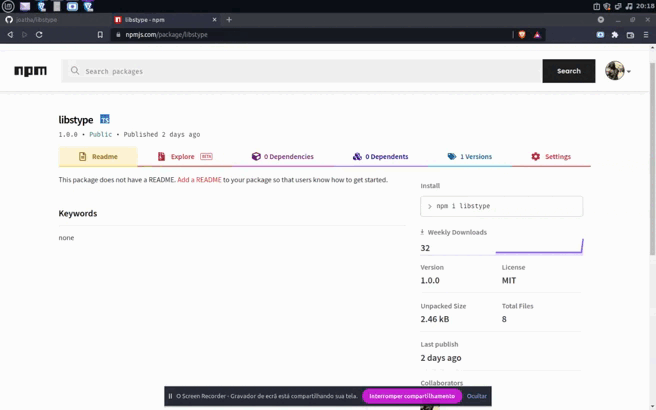Open the Explore BETA tab
This screenshot has height=410, width=656.
(x=184, y=156)
